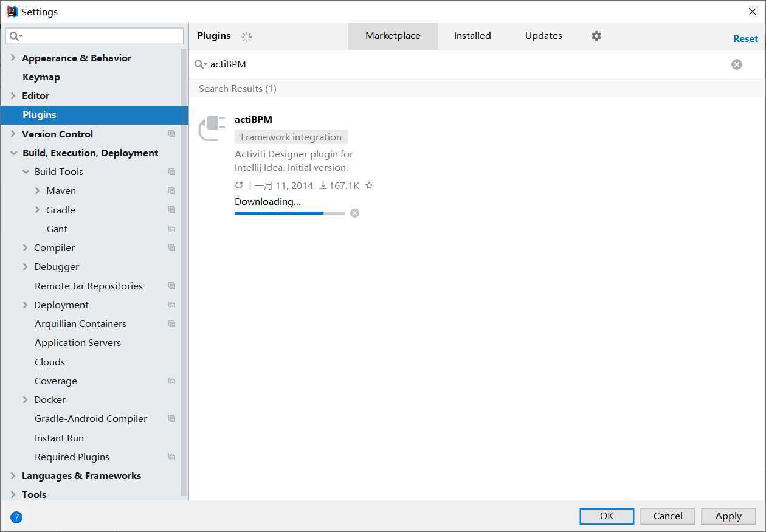Click the plugin search magnifier dropdown icon
The height and width of the screenshot is (532, 766).
click(x=200, y=64)
